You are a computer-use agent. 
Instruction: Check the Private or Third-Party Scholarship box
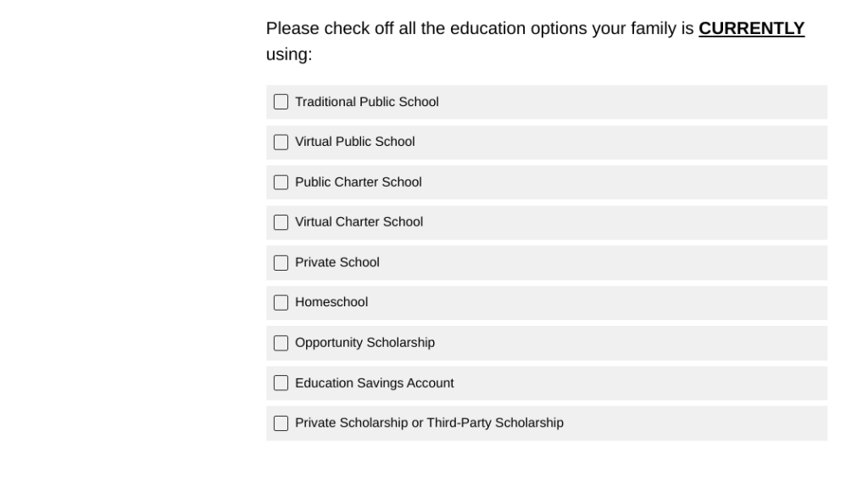tap(281, 423)
